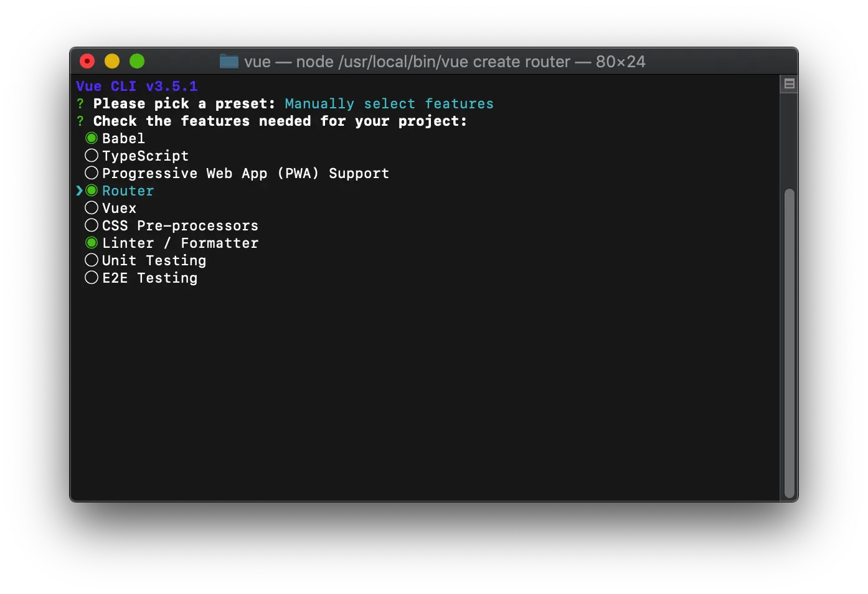The width and height of the screenshot is (868, 594).
Task: Click the cyan cursor arrow beside Router
Action: 80,191
